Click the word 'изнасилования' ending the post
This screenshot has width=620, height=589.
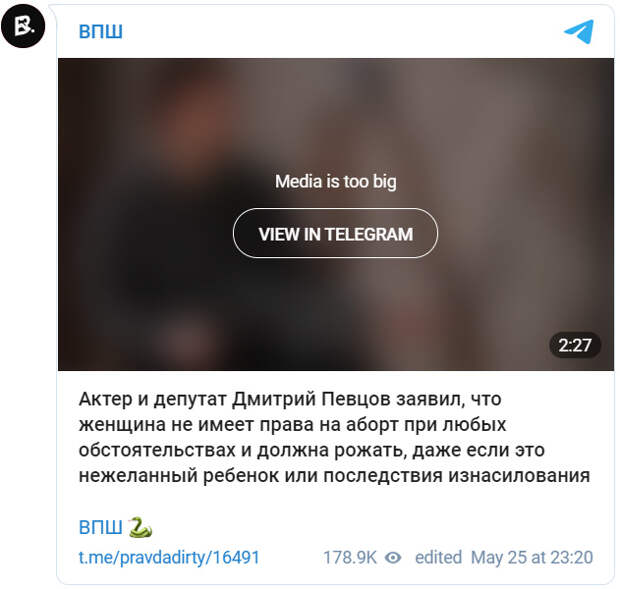click(x=519, y=476)
